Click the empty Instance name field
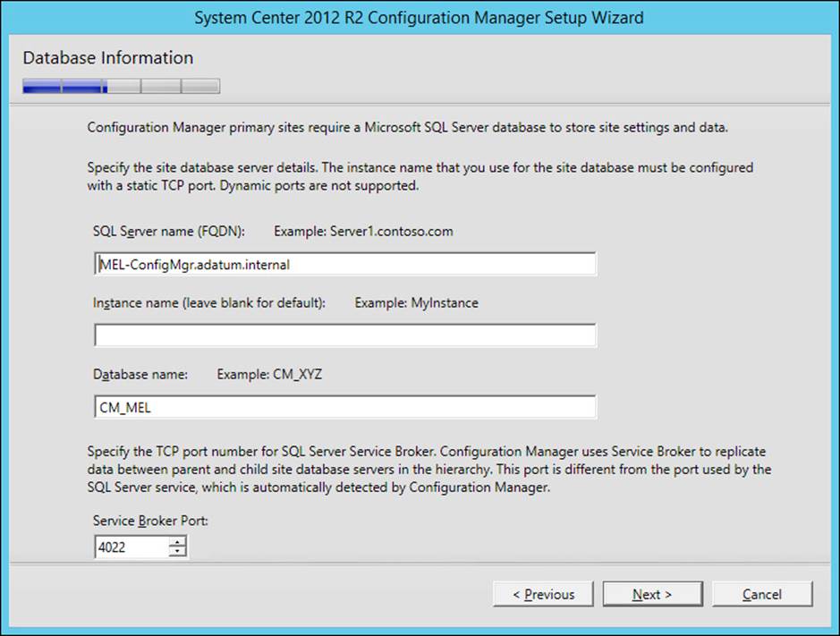The height and width of the screenshot is (636, 840). pos(345,335)
